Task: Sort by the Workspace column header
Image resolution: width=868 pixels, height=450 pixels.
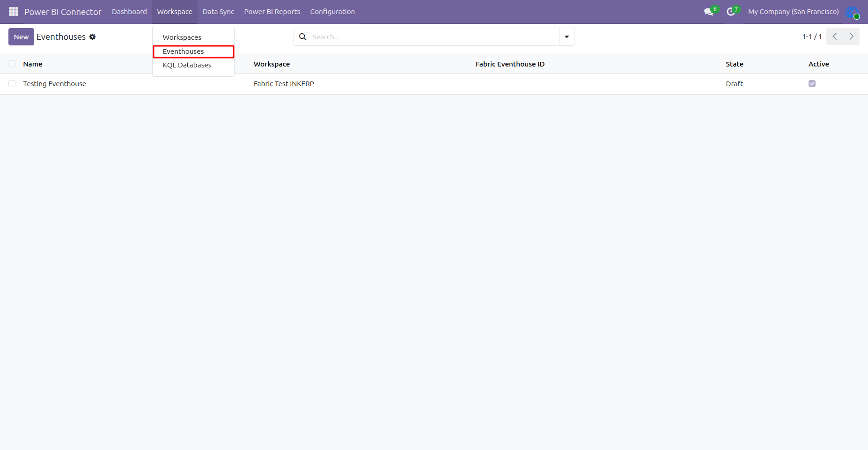Action: point(272,64)
